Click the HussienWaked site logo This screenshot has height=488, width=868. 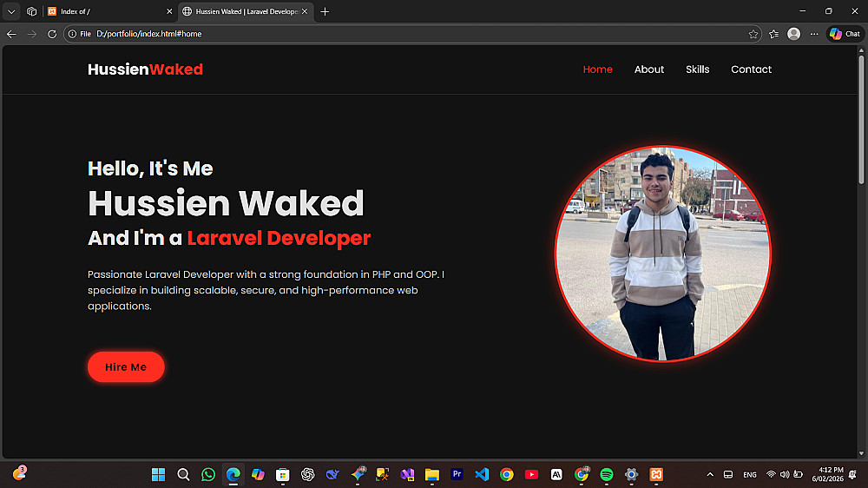click(x=145, y=69)
